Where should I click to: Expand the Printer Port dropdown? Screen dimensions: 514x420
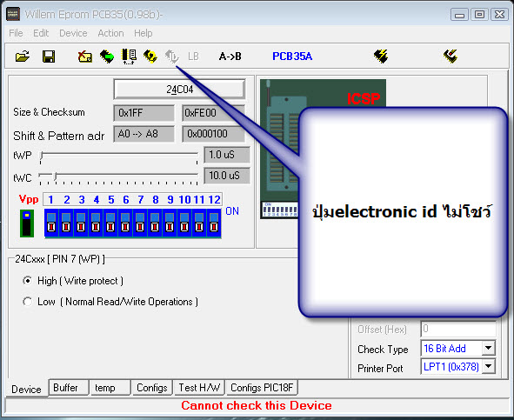(x=489, y=366)
